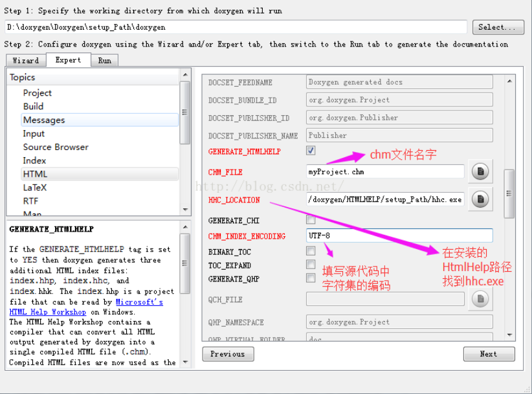Screen dimensions: 532x394
Task: Click the QCH_FILE browse icon
Action: tap(480, 299)
